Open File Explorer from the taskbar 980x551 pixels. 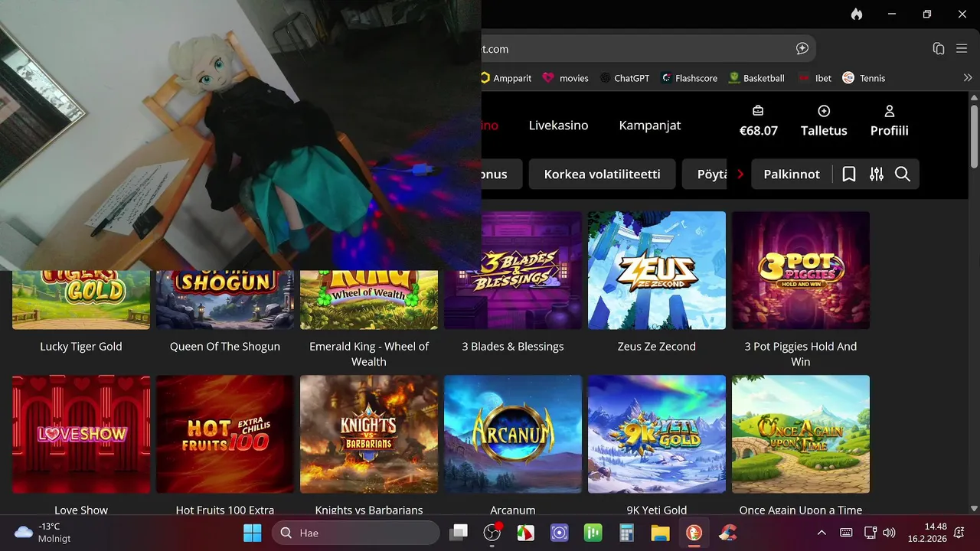pyautogui.click(x=660, y=533)
